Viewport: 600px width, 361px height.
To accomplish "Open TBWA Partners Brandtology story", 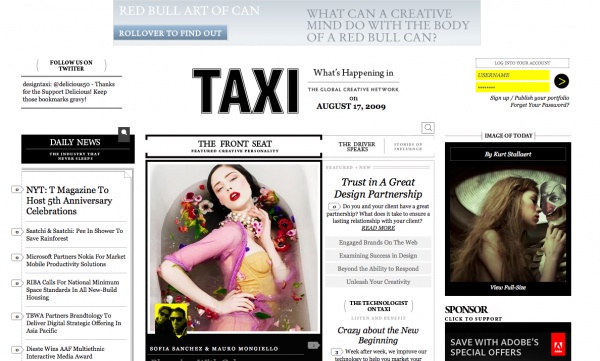I will (x=73, y=323).
